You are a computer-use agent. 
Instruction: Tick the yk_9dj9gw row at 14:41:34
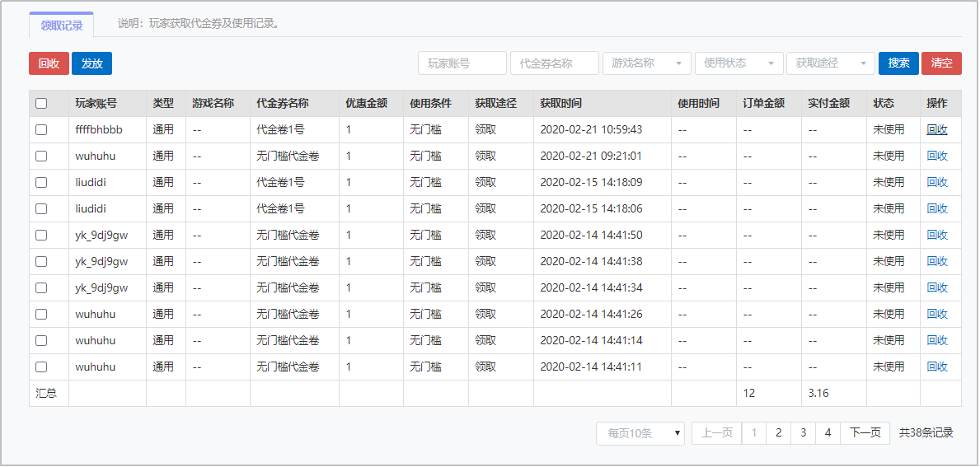(41, 287)
